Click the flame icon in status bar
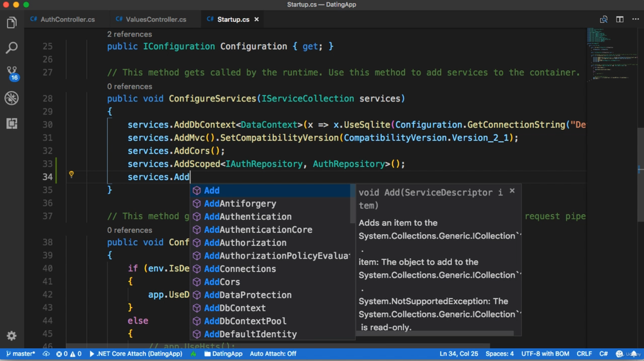The image size is (644, 361). (193, 354)
